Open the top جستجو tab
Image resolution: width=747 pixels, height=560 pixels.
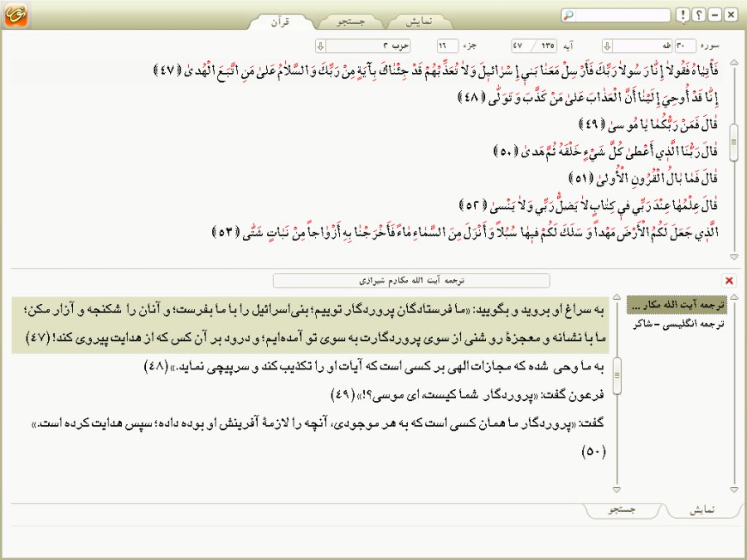coord(351,22)
